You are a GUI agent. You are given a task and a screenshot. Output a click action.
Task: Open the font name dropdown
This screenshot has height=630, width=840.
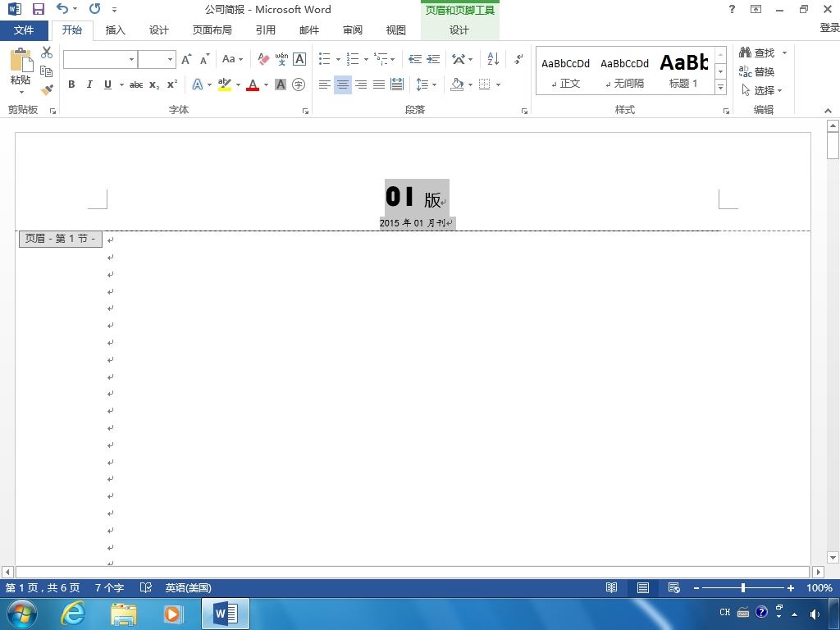pos(131,59)
